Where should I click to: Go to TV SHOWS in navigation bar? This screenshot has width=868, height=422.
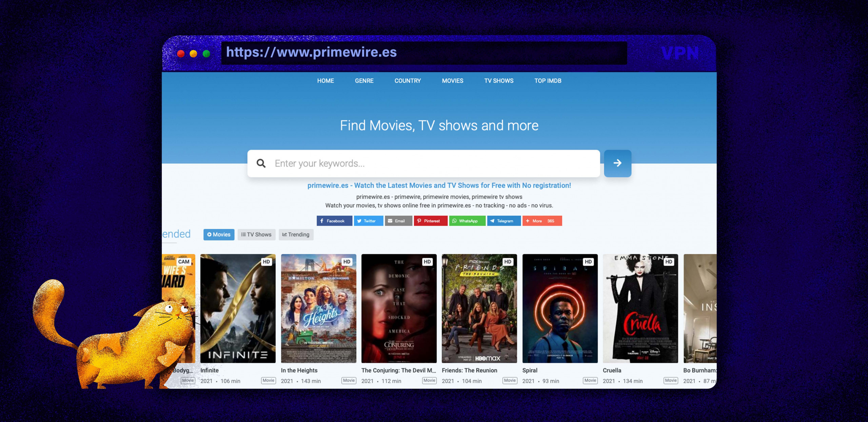[x=498, y=81]
